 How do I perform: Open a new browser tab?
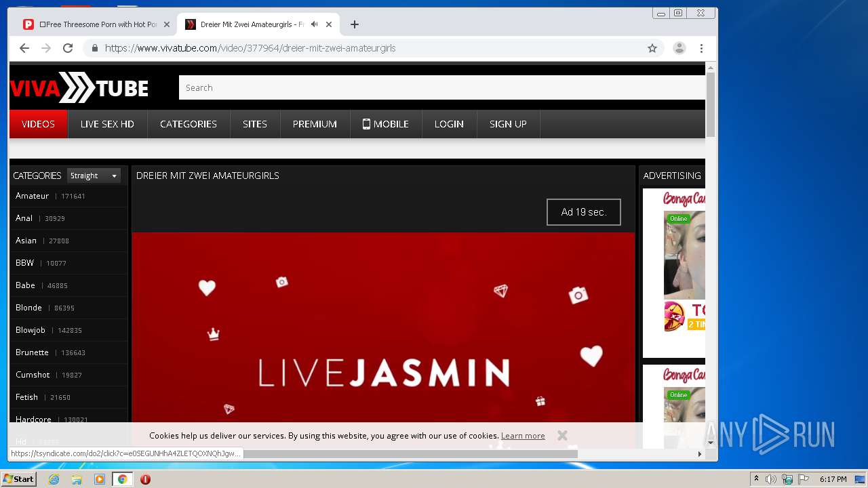pyautogui.click(x=354, y=24)
